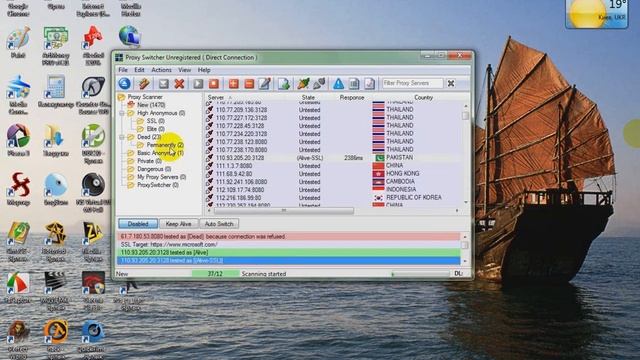Click the last page toolbar icon before filter box
640x360 pixels.
[369, 84]
